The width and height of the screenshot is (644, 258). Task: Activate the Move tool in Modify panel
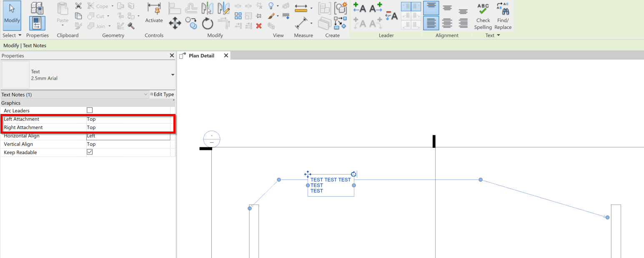tap(175, 24)
